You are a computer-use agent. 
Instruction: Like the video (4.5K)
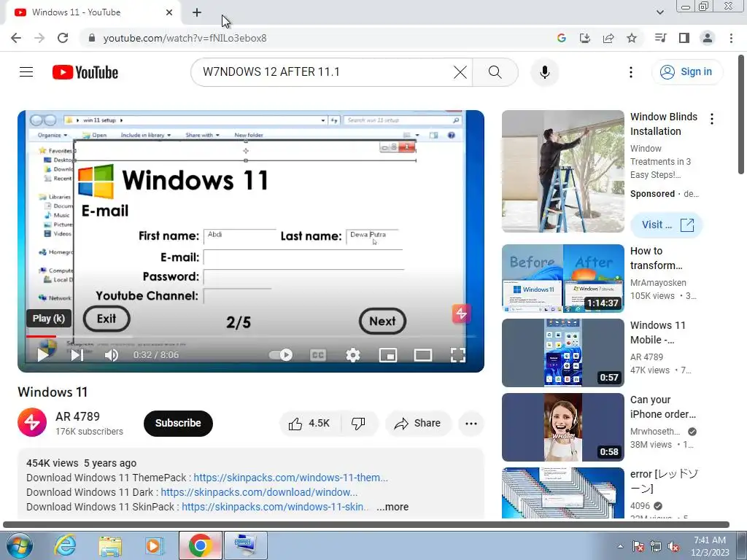[x=309, y=424]
